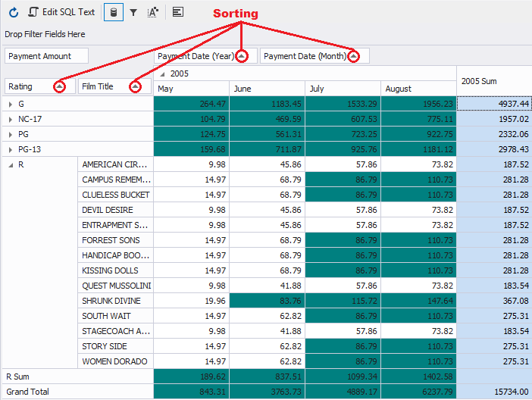
Task: Collapse the R rating row
Action: (11, 165)
